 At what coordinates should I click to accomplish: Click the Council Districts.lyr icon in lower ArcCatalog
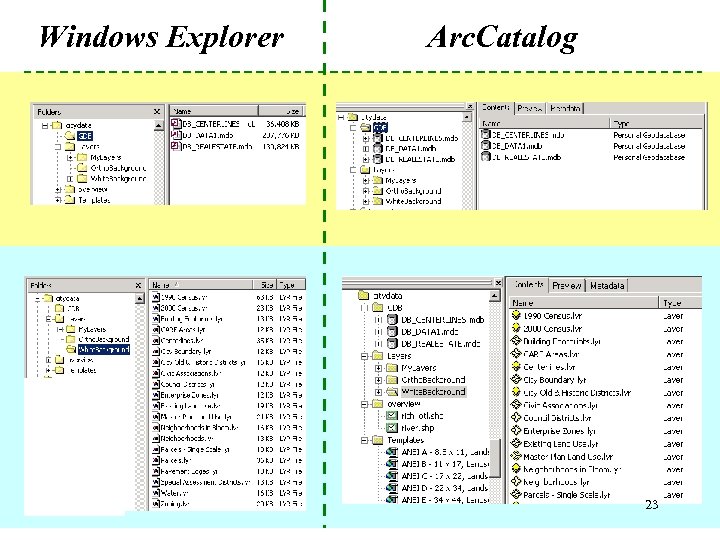[516, 418]
